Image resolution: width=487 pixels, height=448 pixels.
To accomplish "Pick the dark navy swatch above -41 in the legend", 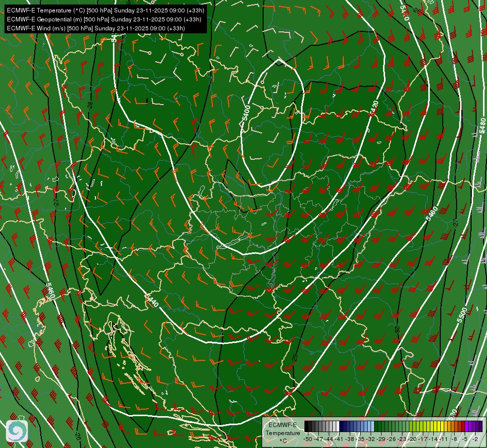I will [341, 426].
